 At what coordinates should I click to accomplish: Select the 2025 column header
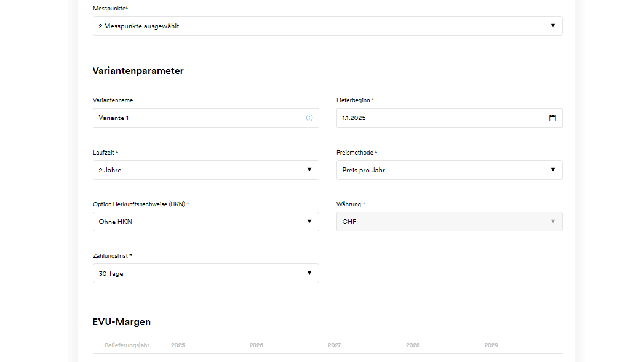pos(178,345)
